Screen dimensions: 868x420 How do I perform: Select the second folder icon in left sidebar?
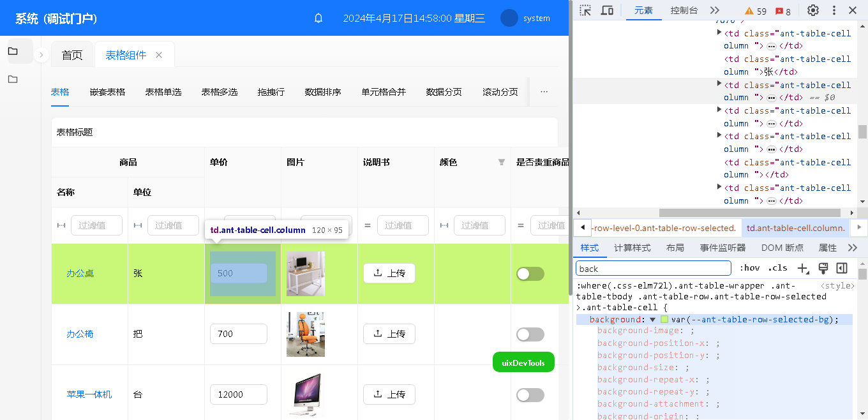click(13, 79)
